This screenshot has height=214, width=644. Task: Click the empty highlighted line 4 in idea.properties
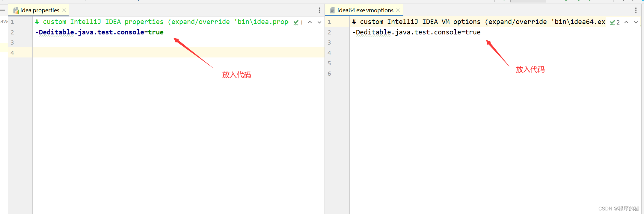(x=179, y=52)
